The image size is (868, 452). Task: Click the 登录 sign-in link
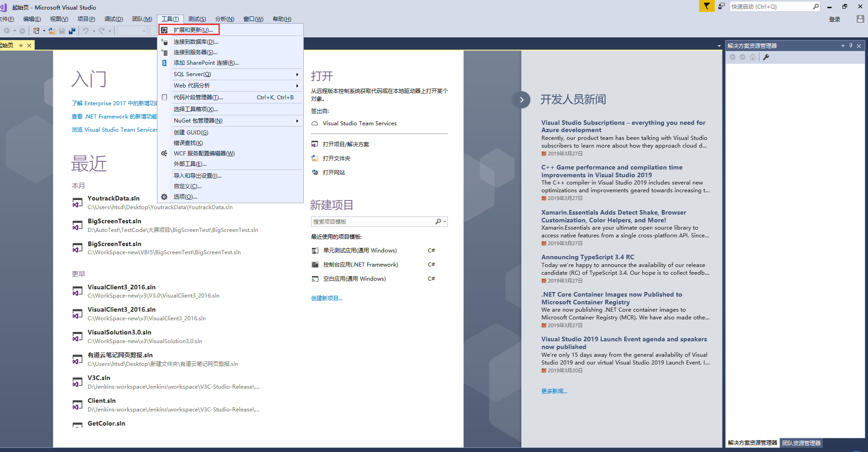pyautogui.click(x=835, y=19)
